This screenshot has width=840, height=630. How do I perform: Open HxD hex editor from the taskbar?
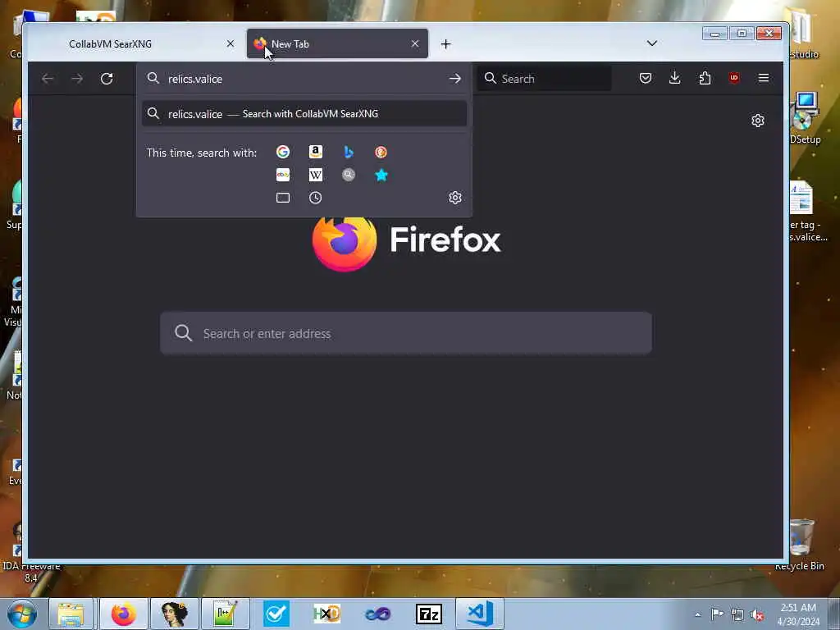pyautogui.click(x=326, y=614)
